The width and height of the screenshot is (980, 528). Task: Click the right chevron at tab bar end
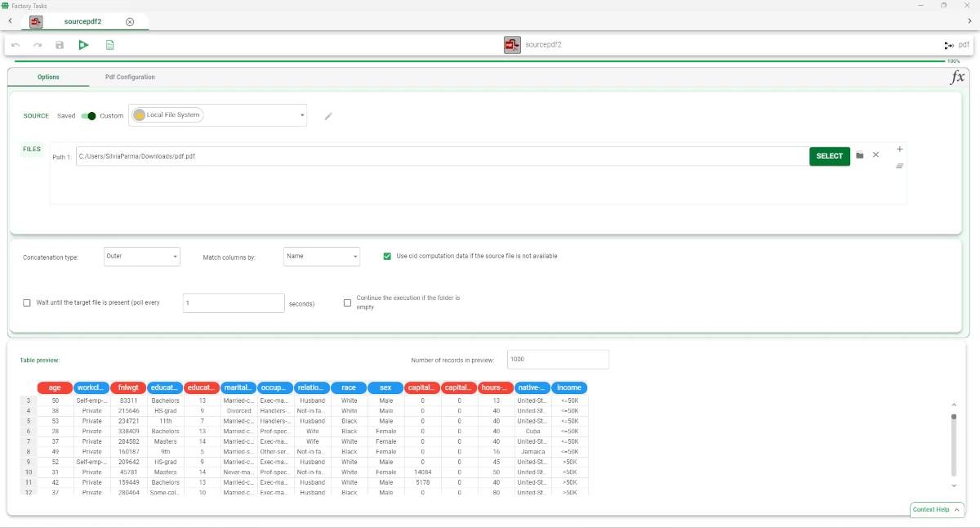click(x=969, y=21)
